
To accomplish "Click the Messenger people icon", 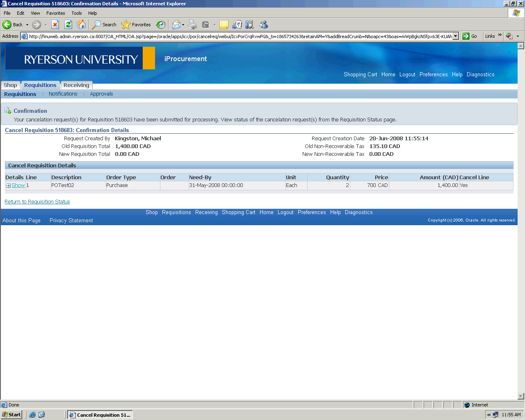I will pyautogui.click(x=263, y=25).
